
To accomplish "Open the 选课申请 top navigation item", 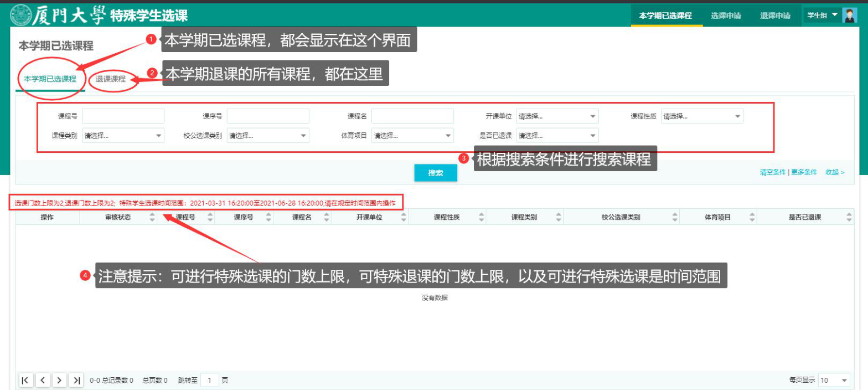I will pyautogui.click(x=726, y=16).
